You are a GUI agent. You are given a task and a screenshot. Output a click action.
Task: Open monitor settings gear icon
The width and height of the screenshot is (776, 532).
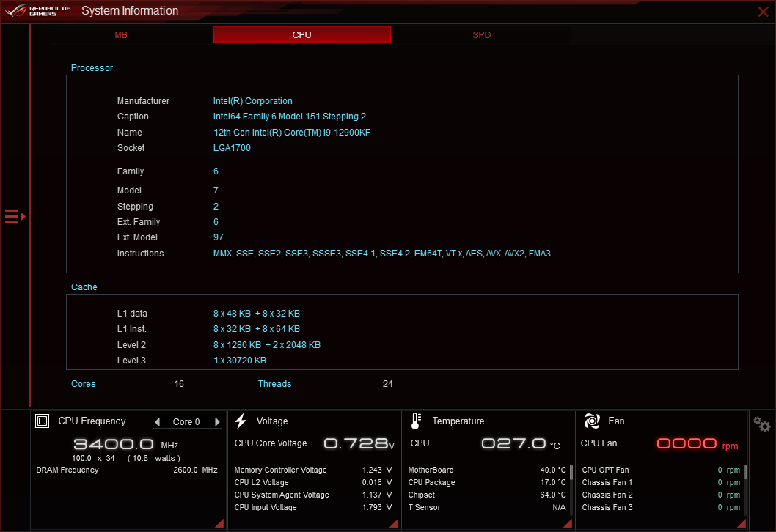point(762,424)
